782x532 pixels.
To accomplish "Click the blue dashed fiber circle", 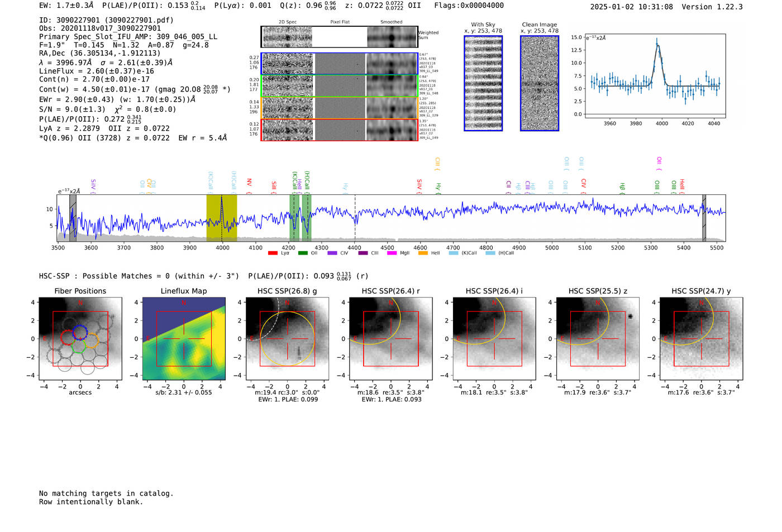I will click(80, 332).
